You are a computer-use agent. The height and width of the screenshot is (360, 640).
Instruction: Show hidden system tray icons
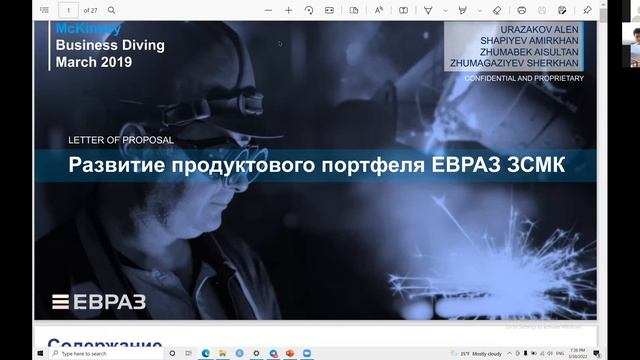pos(509,353)
